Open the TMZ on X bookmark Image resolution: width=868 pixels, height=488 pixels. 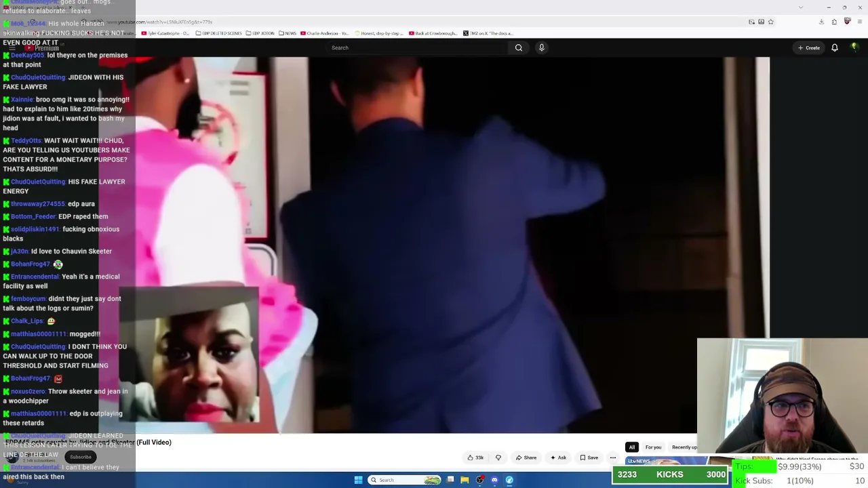(x=488, y=33)
